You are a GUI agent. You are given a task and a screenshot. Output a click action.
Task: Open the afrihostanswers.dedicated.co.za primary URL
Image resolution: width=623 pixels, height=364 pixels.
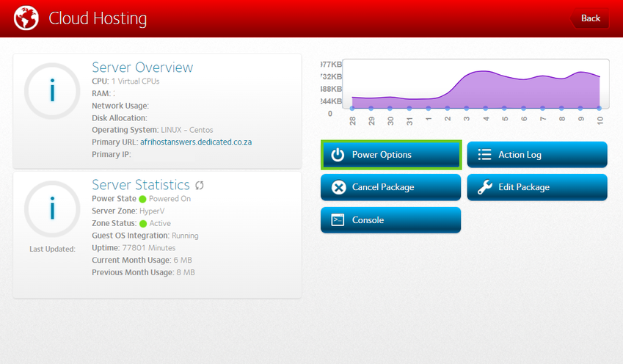pos(196,142)
